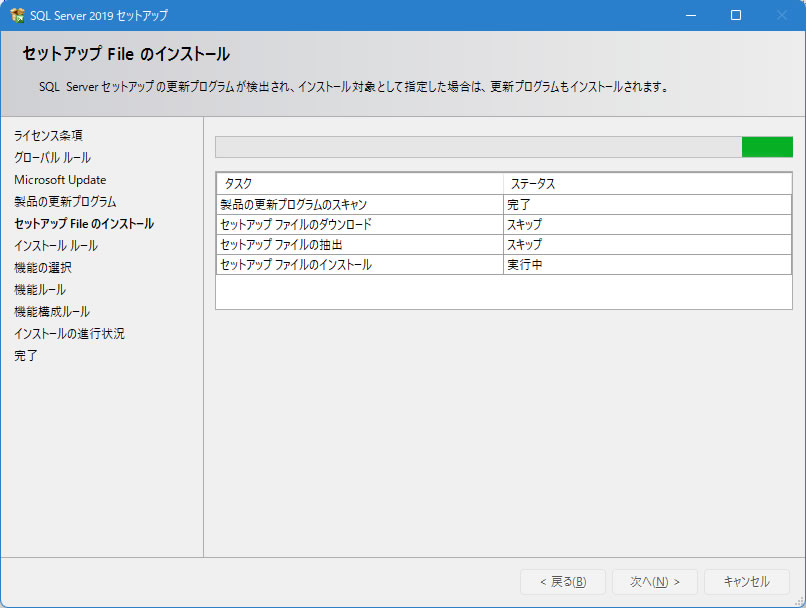Select グローバル ルール step in sidebar
This screenshot has width=806, height=608.
pyautogui.click(x=52, y=157)
